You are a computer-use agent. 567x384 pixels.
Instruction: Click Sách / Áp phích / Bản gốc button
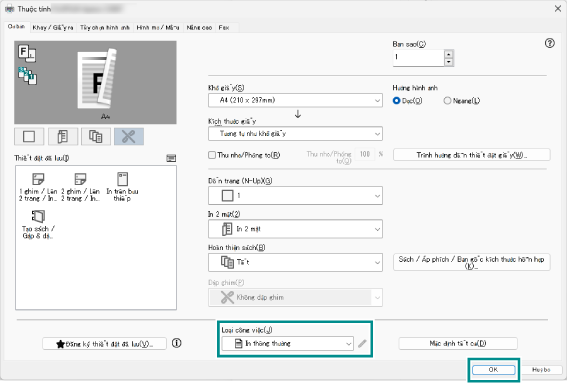(472, 262)
